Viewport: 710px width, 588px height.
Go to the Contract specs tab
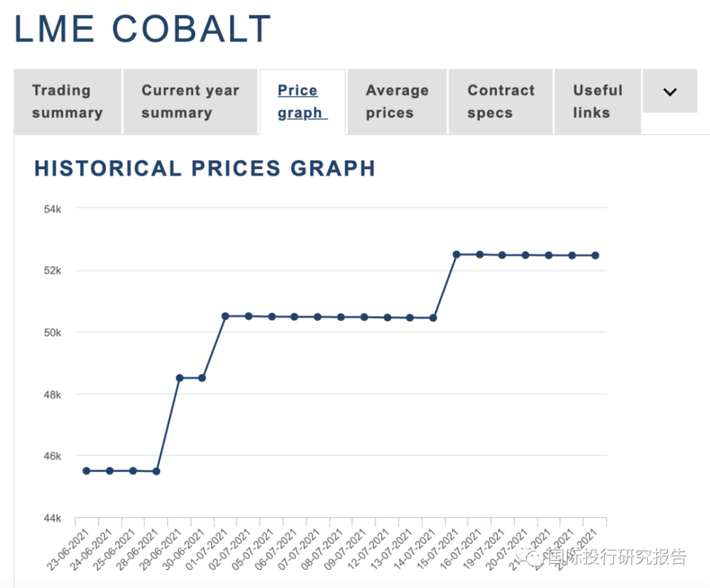pyautogui.click(x=501, y=102)
